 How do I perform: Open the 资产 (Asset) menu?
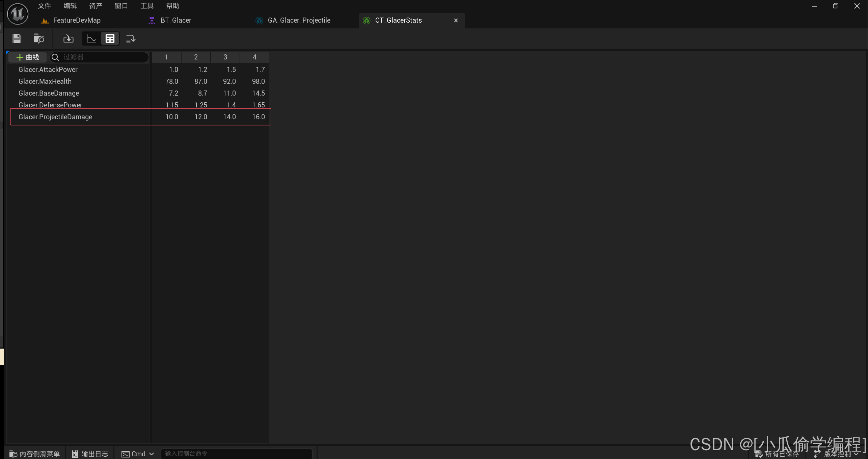96,6
